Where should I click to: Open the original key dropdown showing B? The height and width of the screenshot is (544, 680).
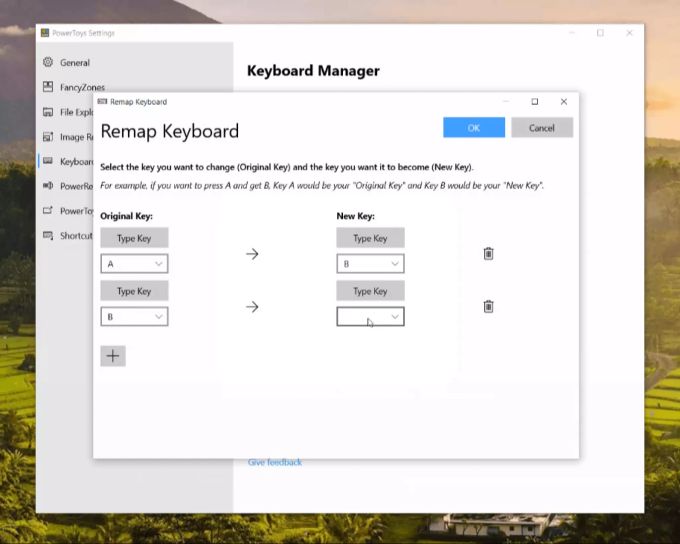[134, 317]
